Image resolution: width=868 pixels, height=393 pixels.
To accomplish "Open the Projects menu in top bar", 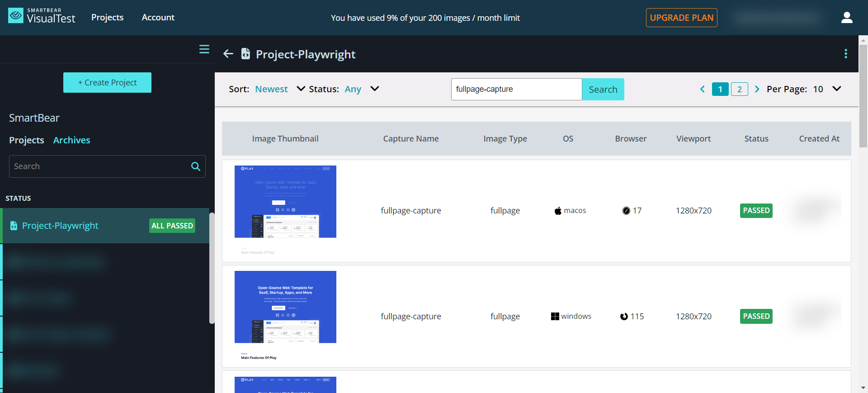I will click(107, 18).
